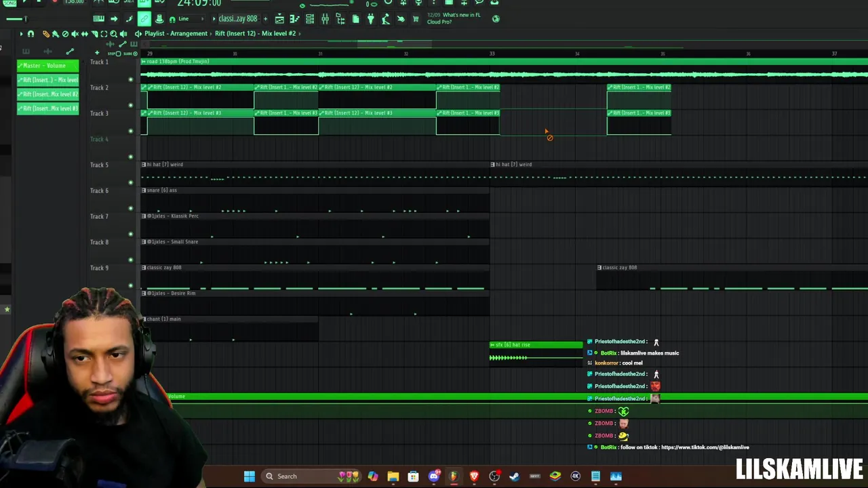
Task: Open the Rift (Insert 12) - Mix level #2 breadcrumb
Action: click(x=256, y=33)
